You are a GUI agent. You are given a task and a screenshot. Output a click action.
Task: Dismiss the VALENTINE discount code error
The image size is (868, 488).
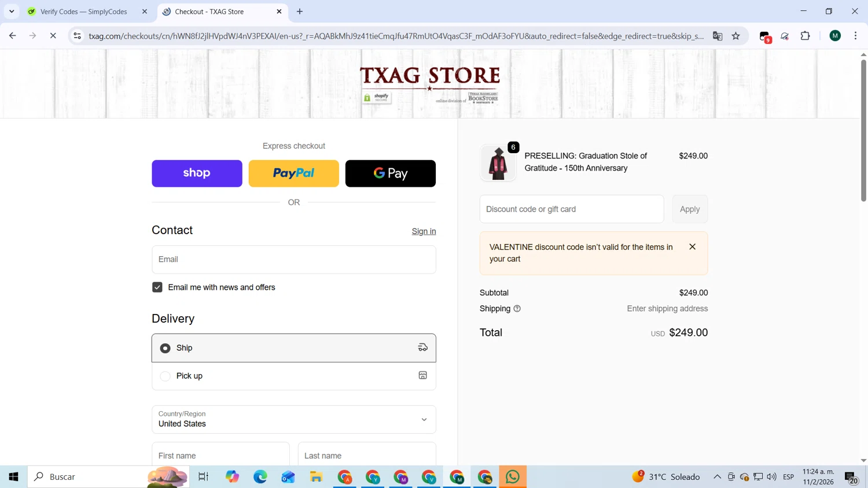coord(692,247)
